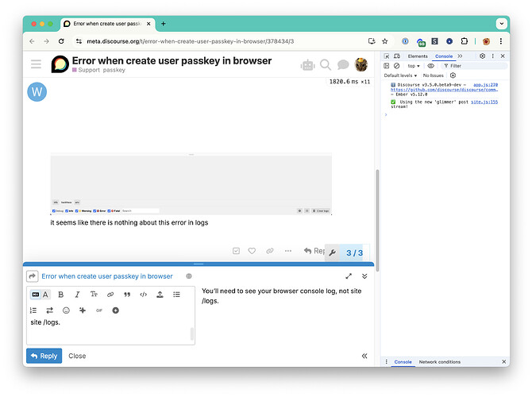Insert a hyperlink in composer
Image resolution: width=532 pixels, height=397 pixels.
coord(110,295)
